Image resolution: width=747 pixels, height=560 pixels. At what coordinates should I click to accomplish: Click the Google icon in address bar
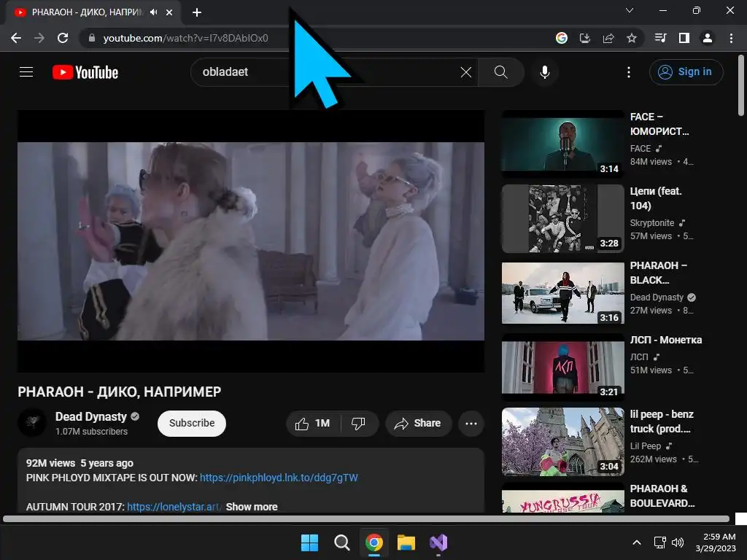point(562,38)
